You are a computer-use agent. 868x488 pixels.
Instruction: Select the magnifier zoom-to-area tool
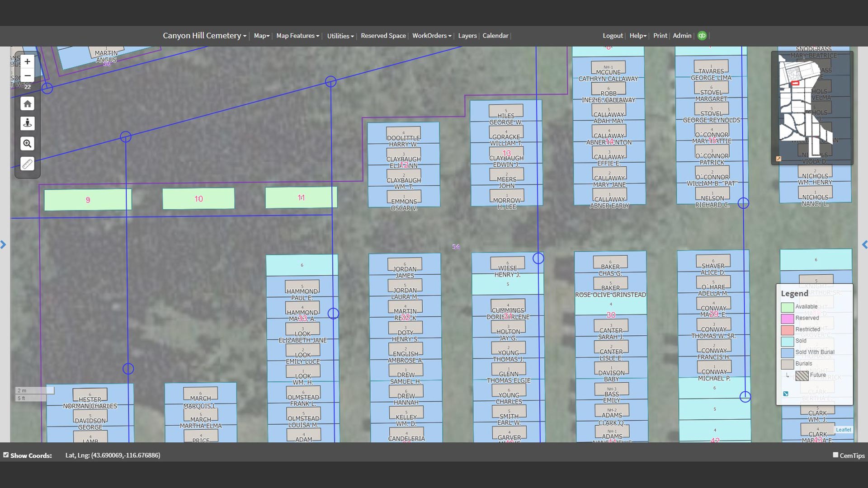click(27, 144)
